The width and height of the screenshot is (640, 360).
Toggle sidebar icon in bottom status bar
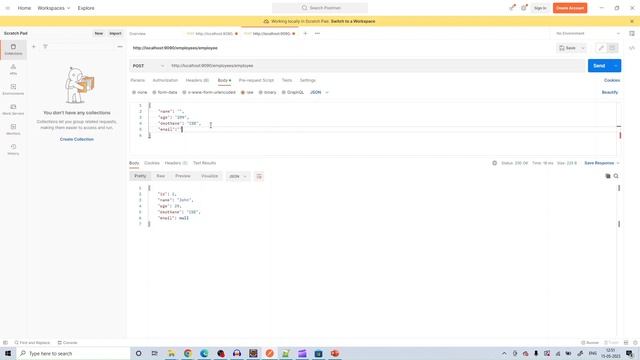[5, 342]
